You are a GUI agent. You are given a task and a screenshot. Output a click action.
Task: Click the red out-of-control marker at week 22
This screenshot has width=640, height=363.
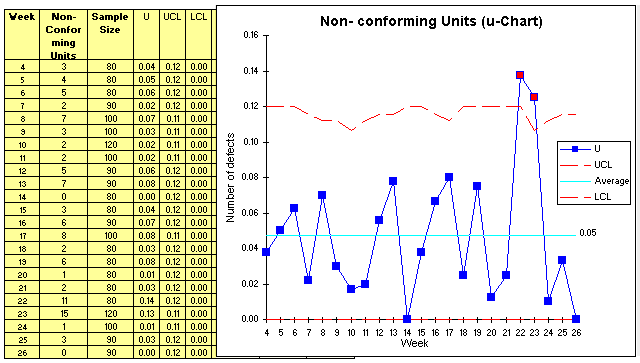(x=520, y=75)
